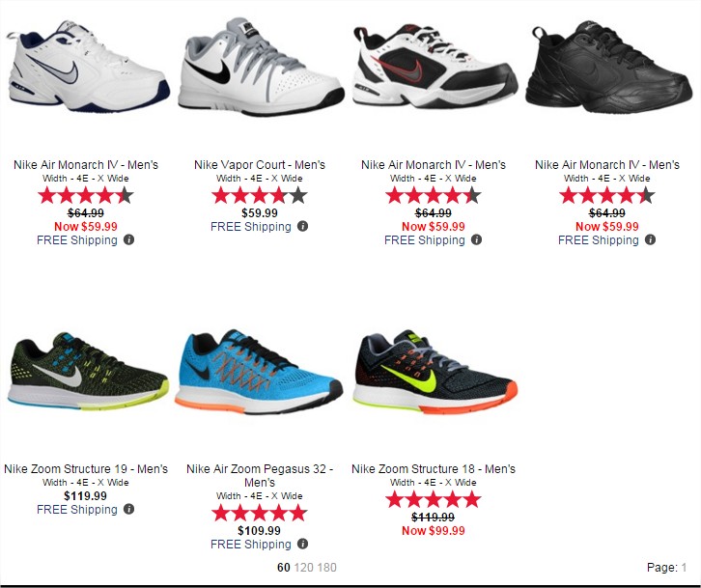Click FREE Shipping link under Vapor Court
Viewport: 701px width, 588px height.
pyautogui.click(x=251, y=227)
